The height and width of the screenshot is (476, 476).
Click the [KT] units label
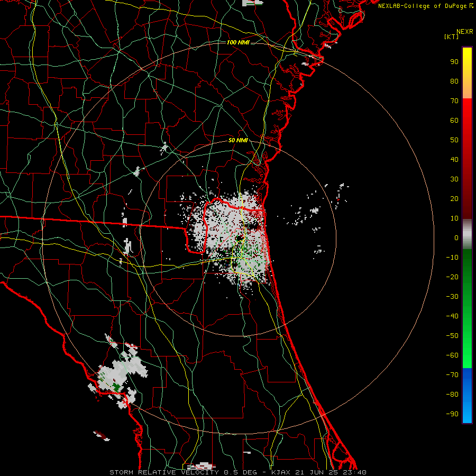click(451, 36)
